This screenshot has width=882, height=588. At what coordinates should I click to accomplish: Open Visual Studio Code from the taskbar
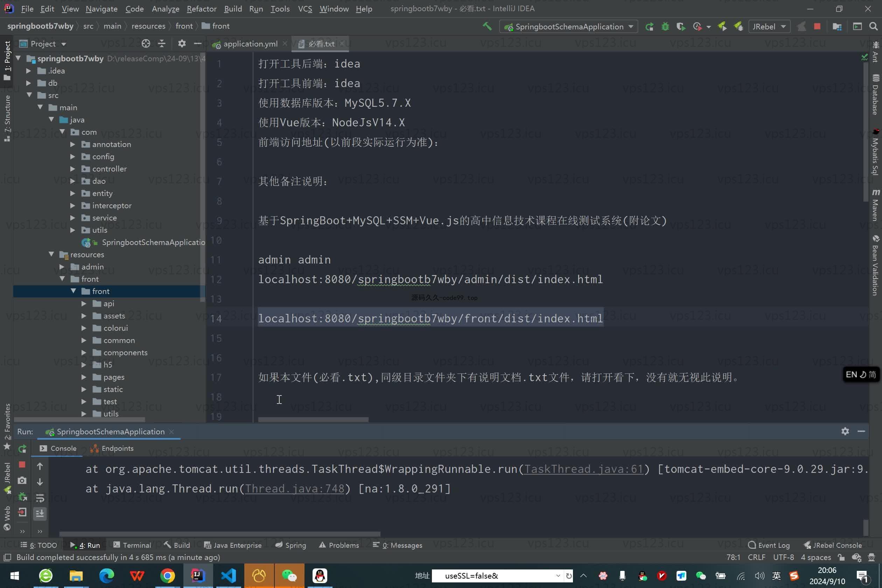[x=228, y=576]
